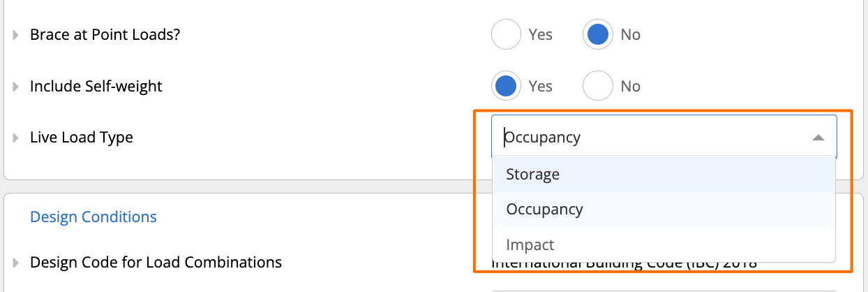Click the Design Code for Load Combinations label
Viewport: 868px width, 292px height.
coord(156,263)
